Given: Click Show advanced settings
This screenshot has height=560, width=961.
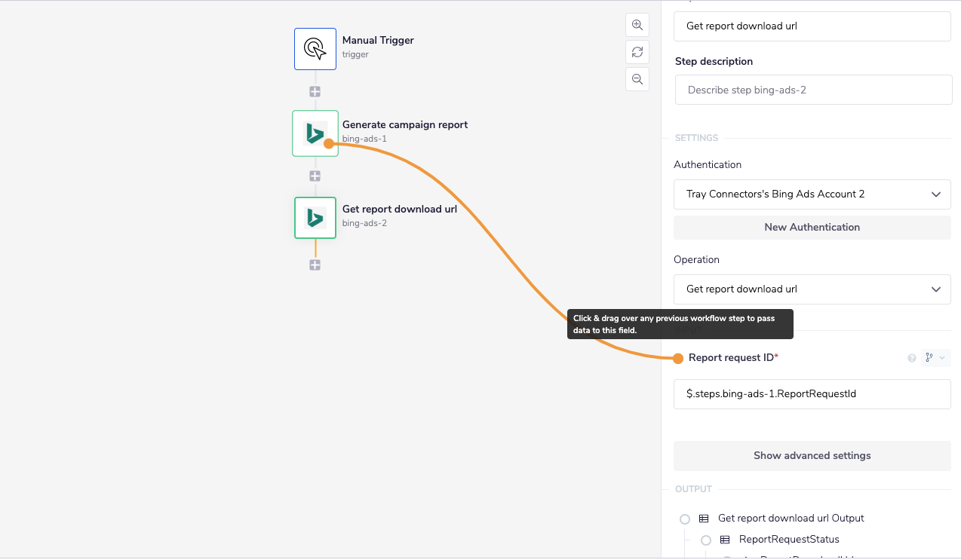Looking at the screenshot, I should pos(812,455).
